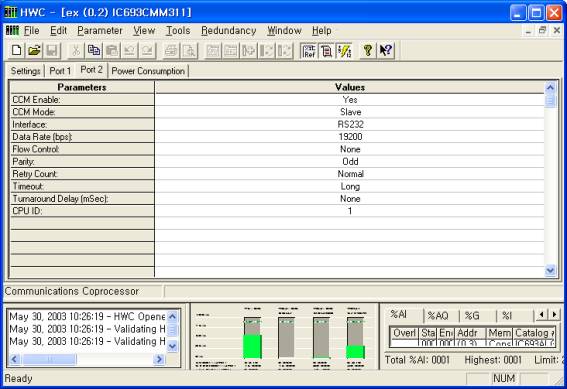Image resolution: width=567 pixels, height=389 pixels.
Task: Click the CCM Mode value Slave cell
Action: coord(350,112)
